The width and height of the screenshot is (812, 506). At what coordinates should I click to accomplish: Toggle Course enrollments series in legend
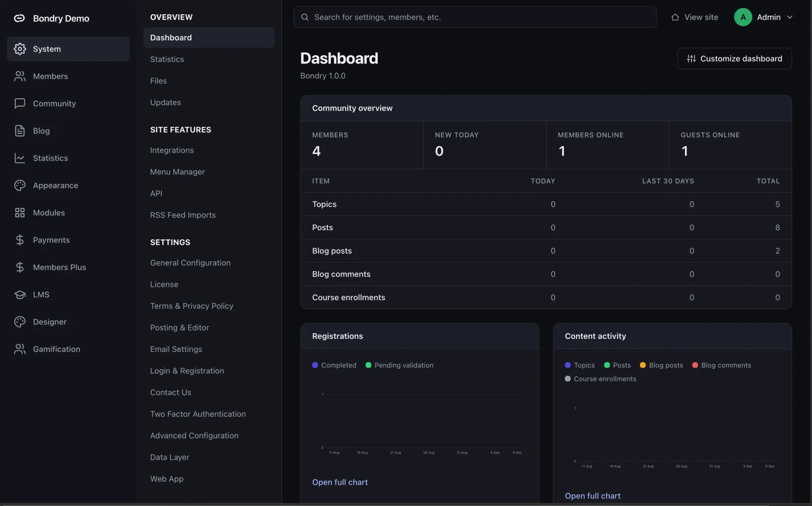coord(600,379)
